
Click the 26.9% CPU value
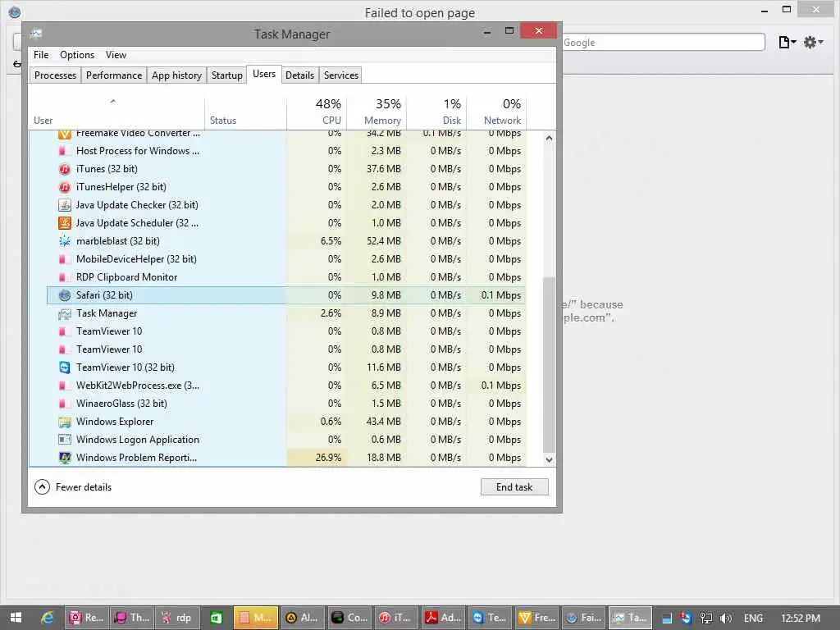(x=328, y=458)
